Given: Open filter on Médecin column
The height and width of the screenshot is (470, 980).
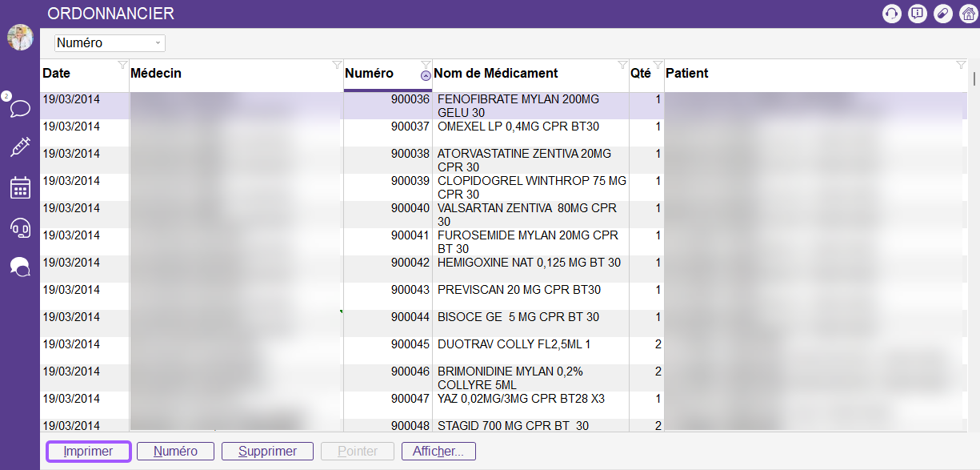Looking at the screenshot, I should click(337, 65).
